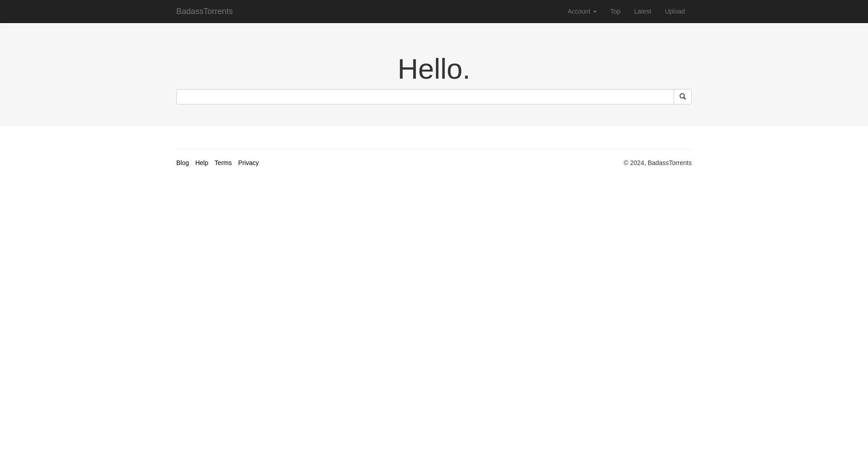View the Privacy policy link
Viewport: 868px width, 449px height.
pos(248,163)
